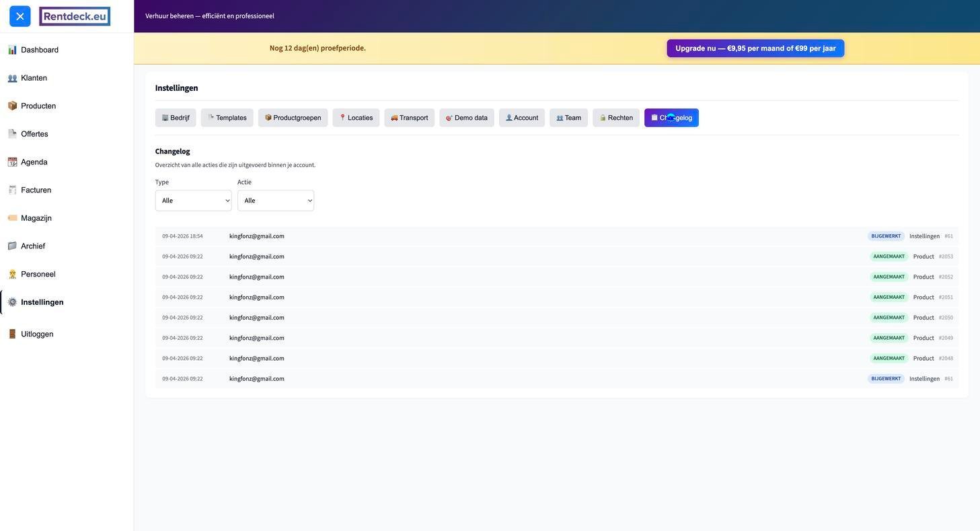Open the Templates settings tab
The image size is (980, 531).
click(x=227, y=118)
